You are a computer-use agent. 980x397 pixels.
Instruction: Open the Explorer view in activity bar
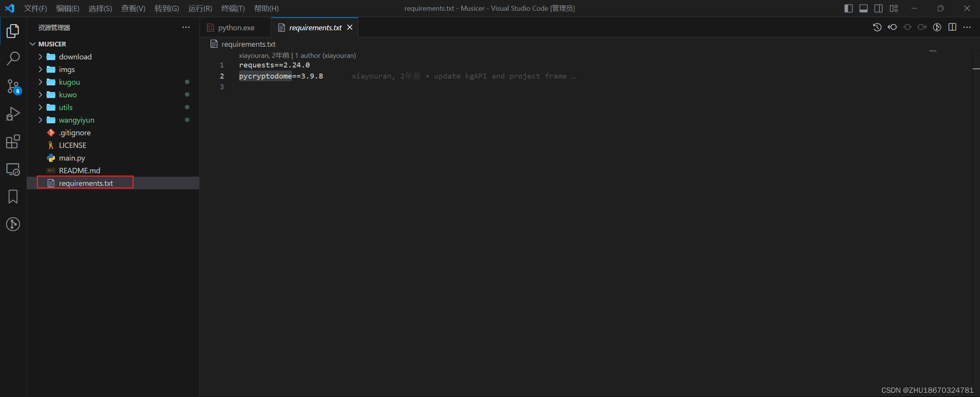13,31
